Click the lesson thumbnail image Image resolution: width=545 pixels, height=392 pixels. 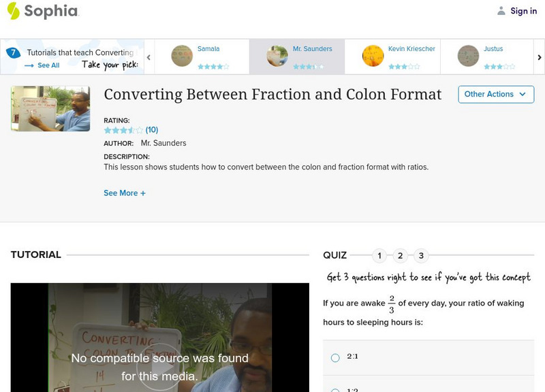tap(50, 108)
